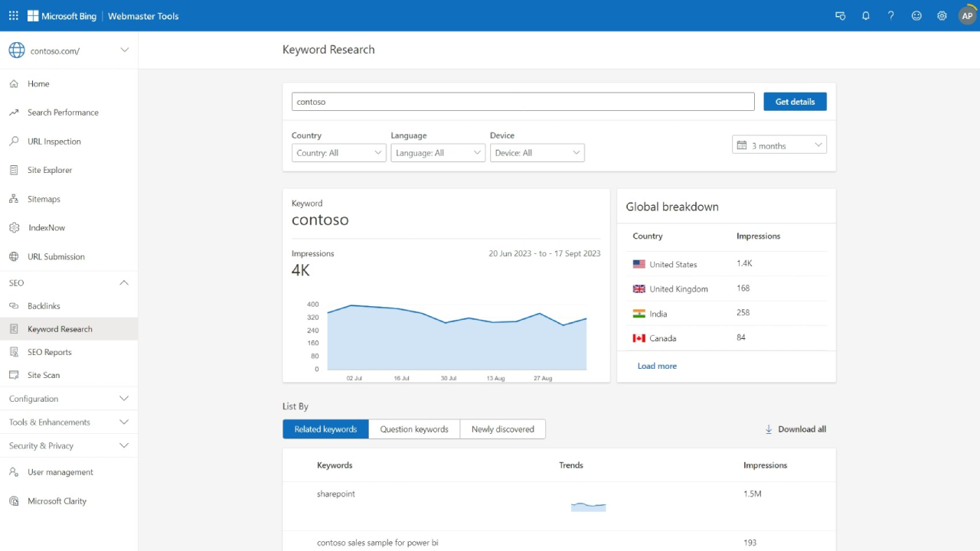The height and width of the screenshot is (551, 980).
Task: Click the IndexNow gear icon
Action: [14, 228]
